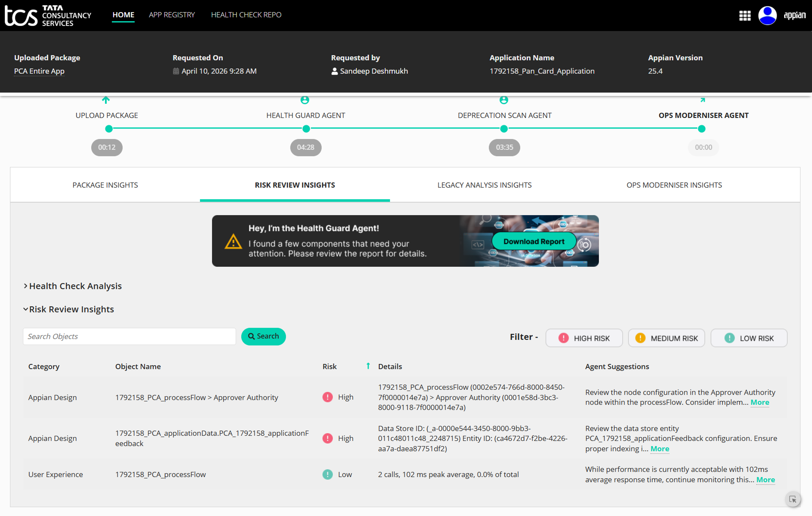Click the User Experience category cell
The image size is (812, 516).
(55, 475)
